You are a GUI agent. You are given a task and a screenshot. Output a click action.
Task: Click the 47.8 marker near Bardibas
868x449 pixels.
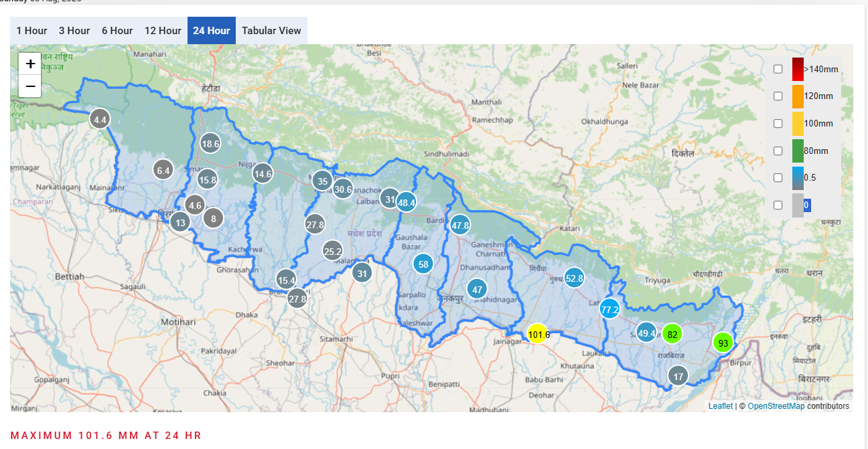click(460, 225)
